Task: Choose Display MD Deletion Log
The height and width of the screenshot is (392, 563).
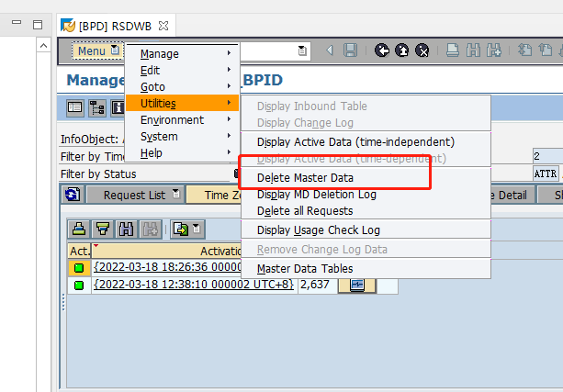Action: [366, 195]
